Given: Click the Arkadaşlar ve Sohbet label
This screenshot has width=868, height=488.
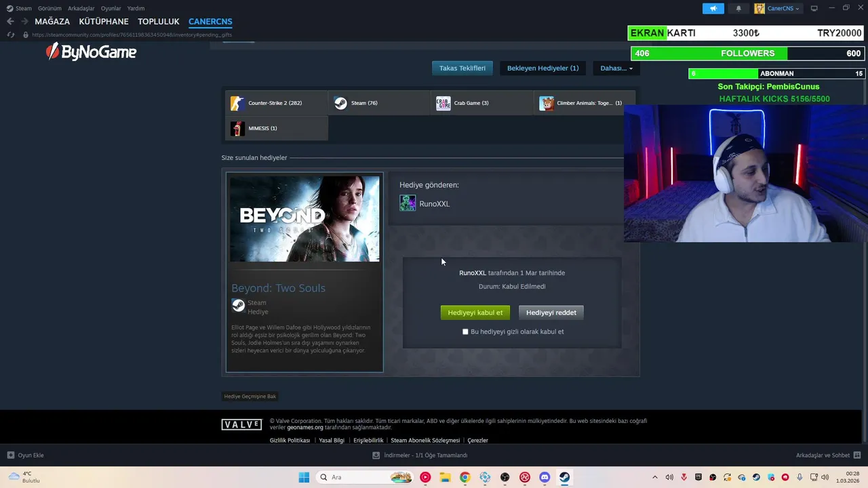Looking at the screenshot, I should pyautogui.click(x=823, y=455).
